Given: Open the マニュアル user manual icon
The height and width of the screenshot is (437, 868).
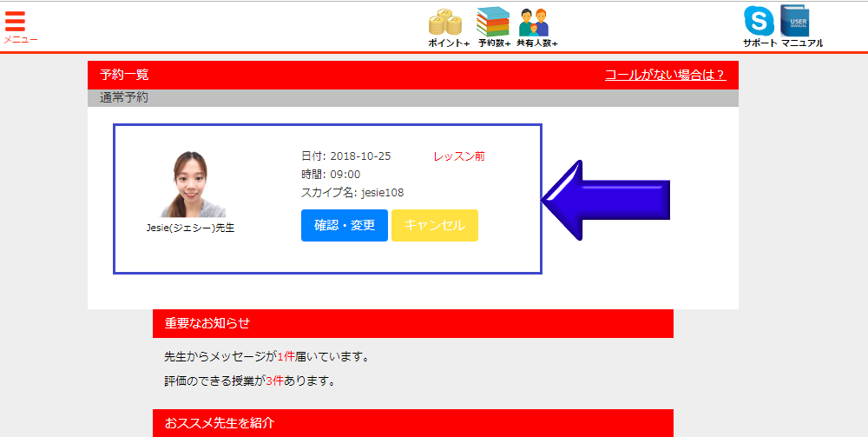Looking at the screenshot, I should point(795,21).
